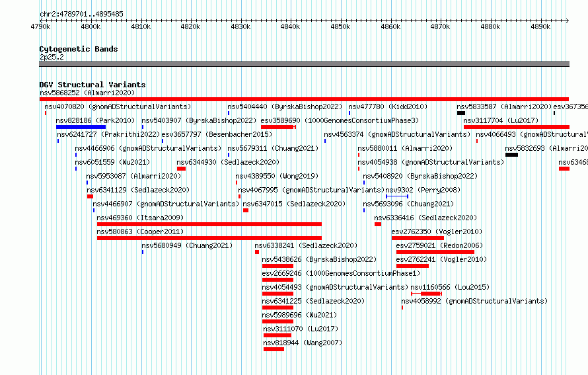Click the red nsv6344930 variant bar
This screenshot has height=375, width=588.
[x=181, y=169]
